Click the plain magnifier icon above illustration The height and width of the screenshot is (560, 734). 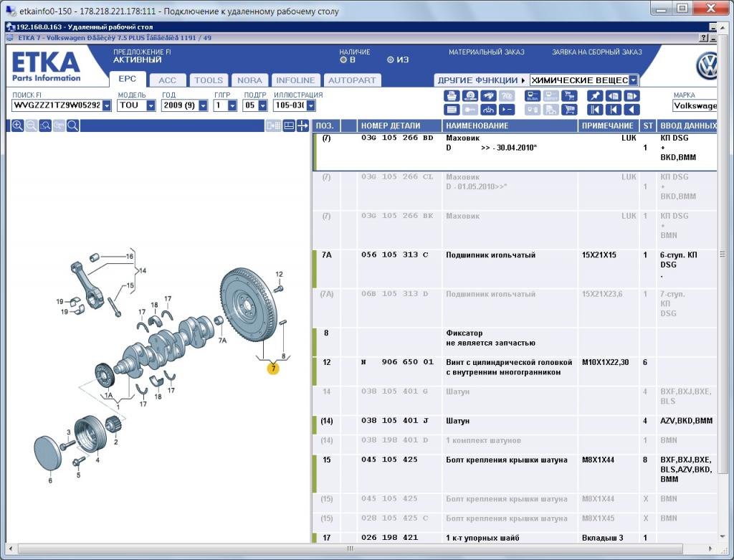72,125
